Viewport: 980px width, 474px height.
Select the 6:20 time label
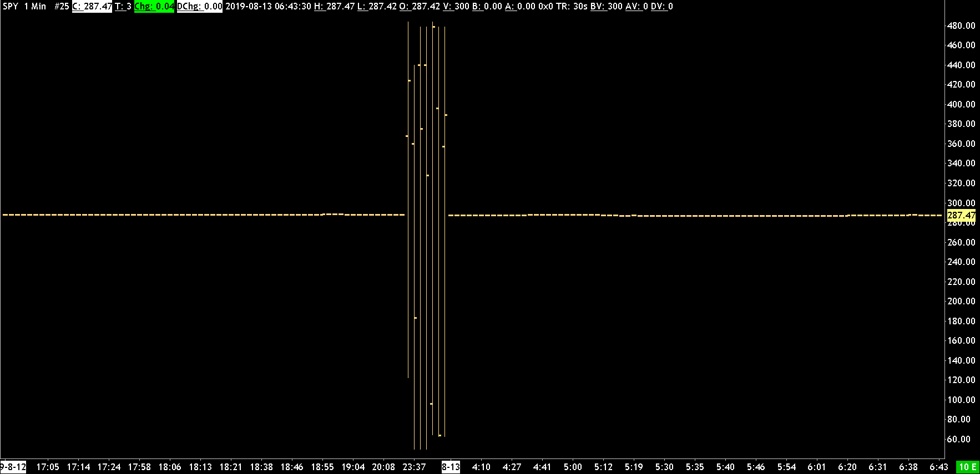(x=847, y=467)
